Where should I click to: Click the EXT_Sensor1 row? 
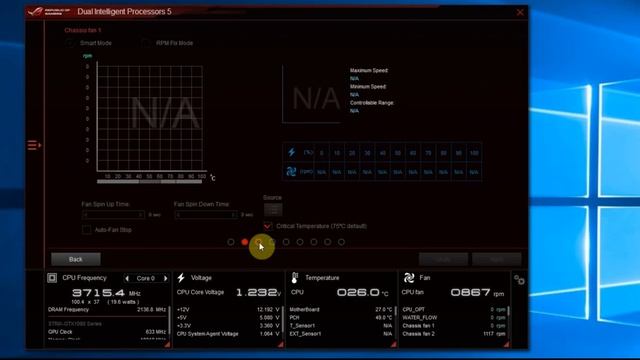(x=341, y=334)
